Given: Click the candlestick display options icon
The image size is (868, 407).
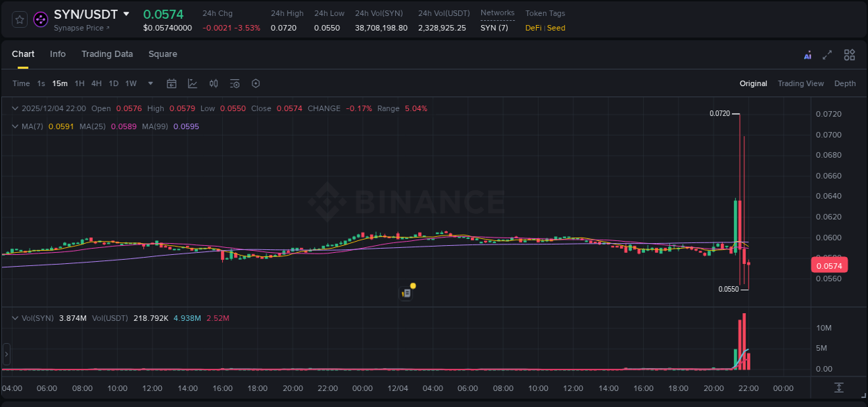Looking at the screenshot, I should point(213,83).
